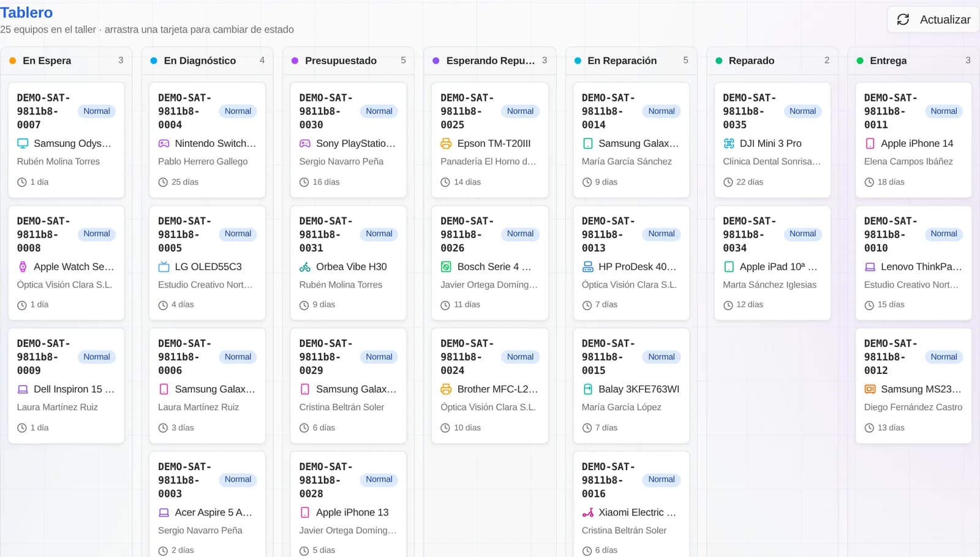Click the scooter icon beside Xiaomi Electric
This screenshot has height=557, width=980.
[x=587, y=513]
